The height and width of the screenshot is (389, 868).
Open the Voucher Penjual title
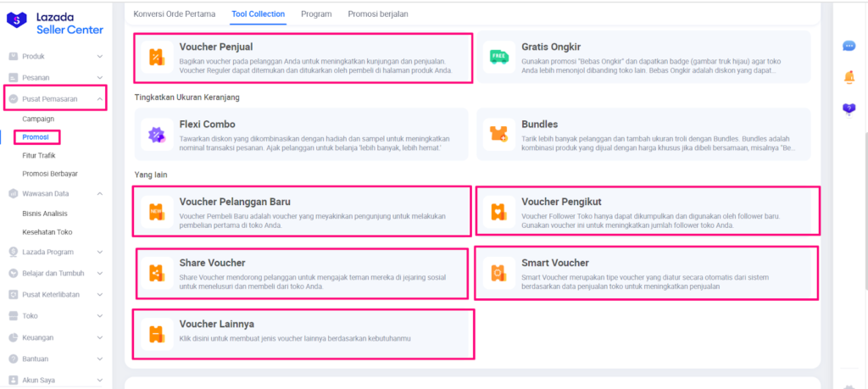pyautogui.click(x=216, y=47)
